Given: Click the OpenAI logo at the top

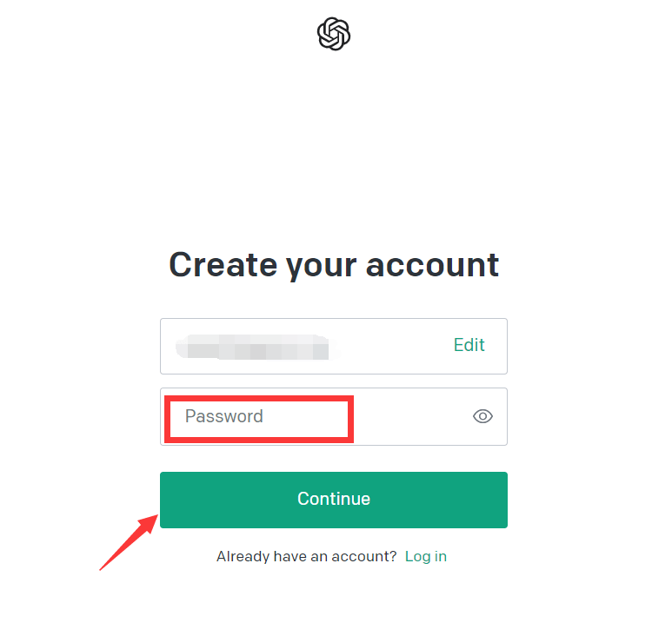Looking at the screenshot, I should (334, 34).
